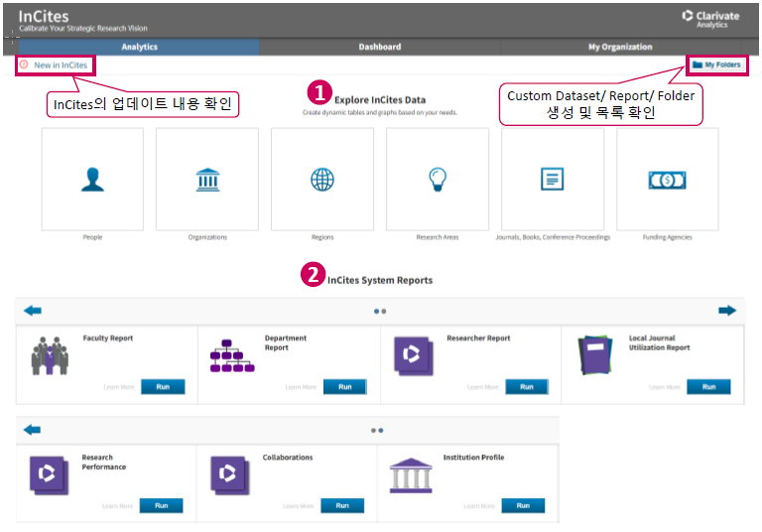Click the Research Performance purple icon
This screenshot has width=762, height=532.
click(x=49, y=475)
